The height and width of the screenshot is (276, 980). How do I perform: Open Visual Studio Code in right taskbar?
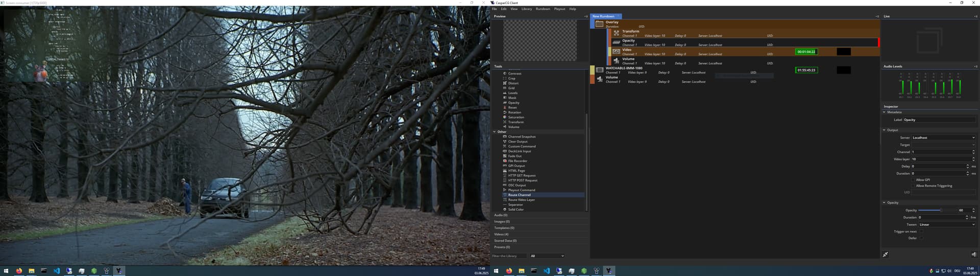coord(547,271)
